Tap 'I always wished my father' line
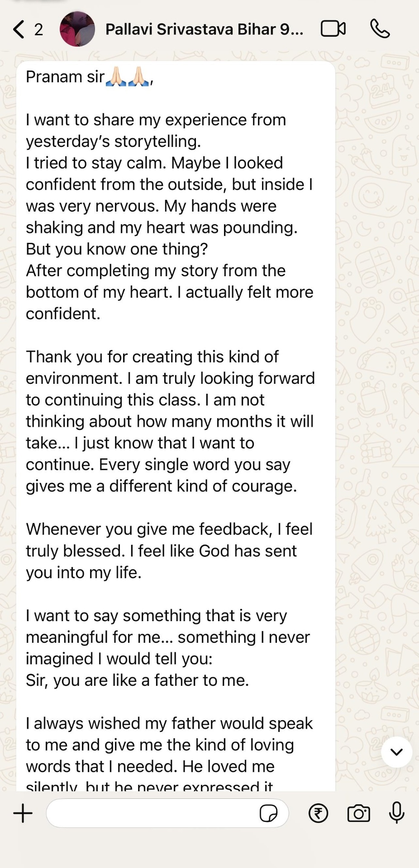Image resolution: width=419 pixels, height=868 pixels. point(169,723)
